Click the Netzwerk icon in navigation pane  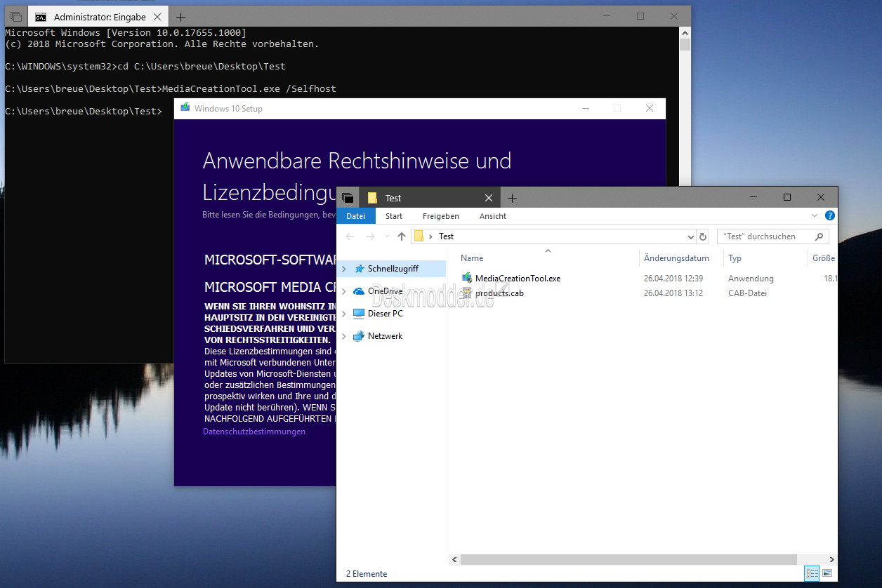pos(359,336)
